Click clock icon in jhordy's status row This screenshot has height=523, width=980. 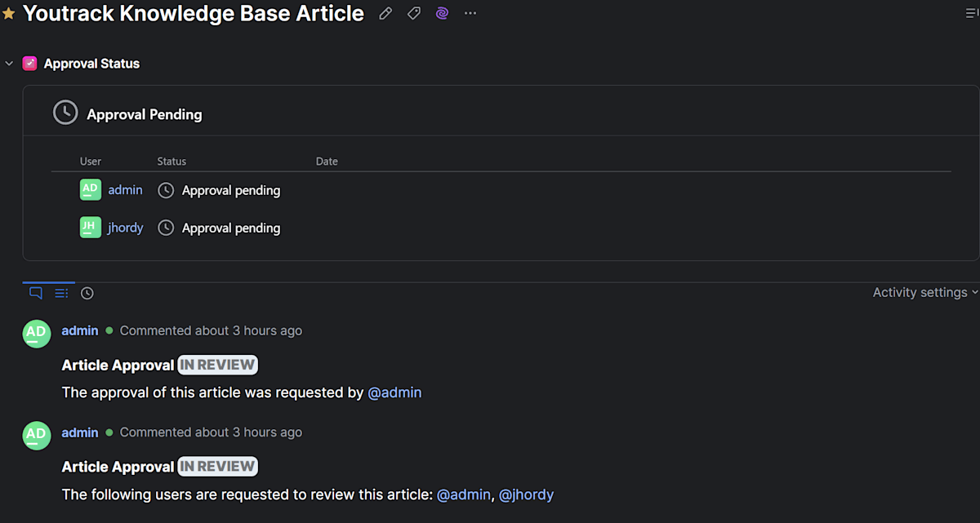point(166,228)
